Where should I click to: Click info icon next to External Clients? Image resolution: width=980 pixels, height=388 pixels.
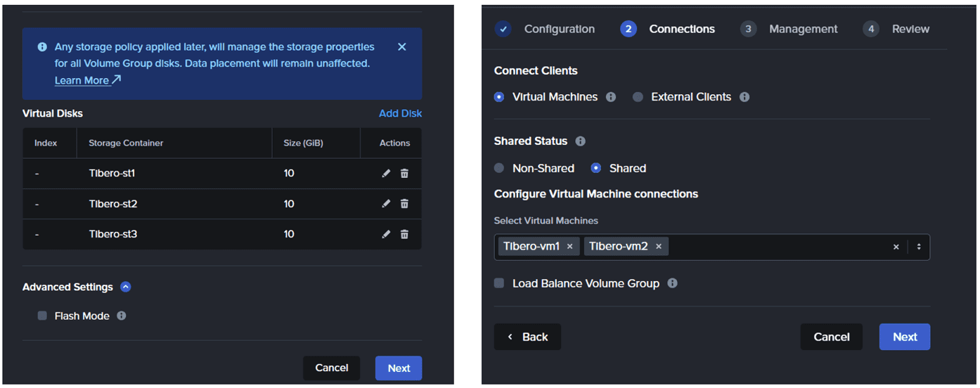tap(744, 97)
